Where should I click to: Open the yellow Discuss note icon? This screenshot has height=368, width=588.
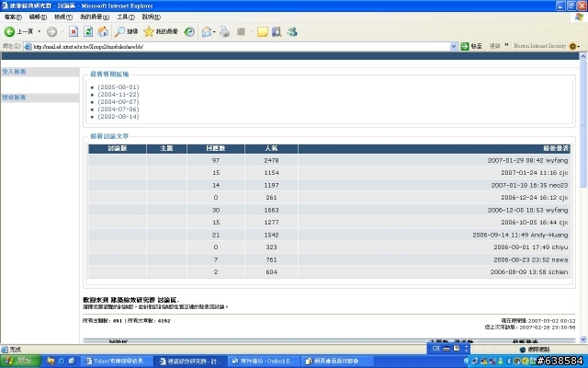(262, 32)
